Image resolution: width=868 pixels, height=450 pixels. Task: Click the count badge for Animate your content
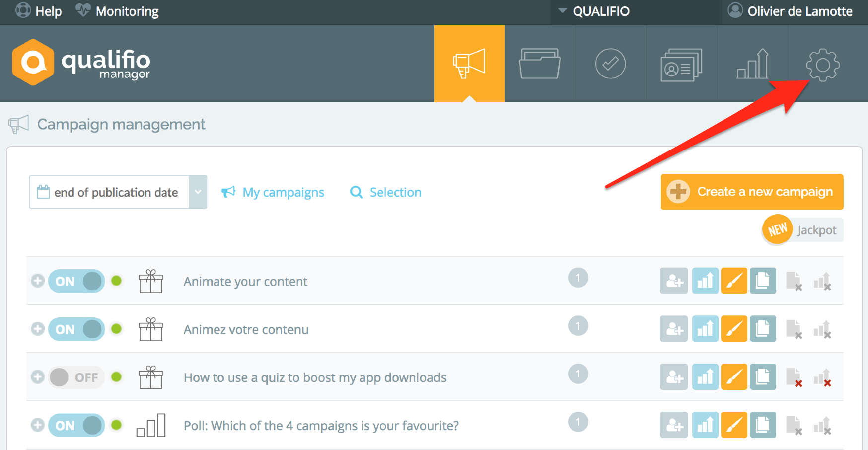click(x=578, y=278)
